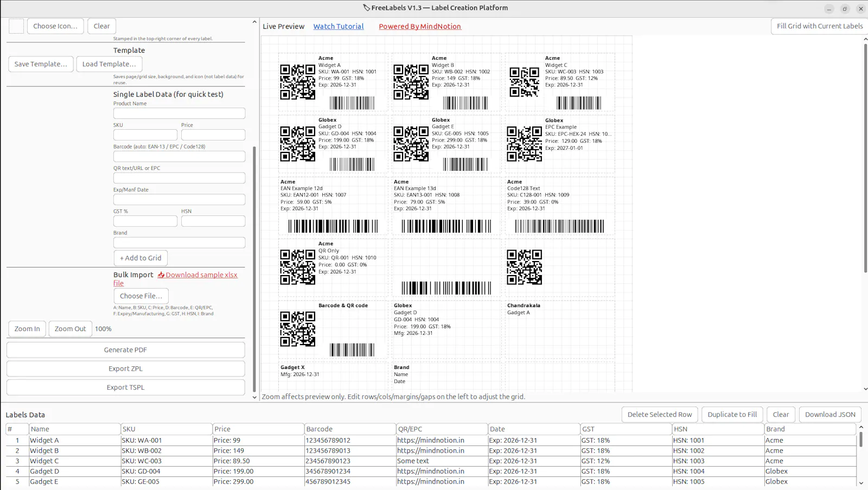868x490 pixels.
Task: Click the Barcode column header
Action: point(350,429)
